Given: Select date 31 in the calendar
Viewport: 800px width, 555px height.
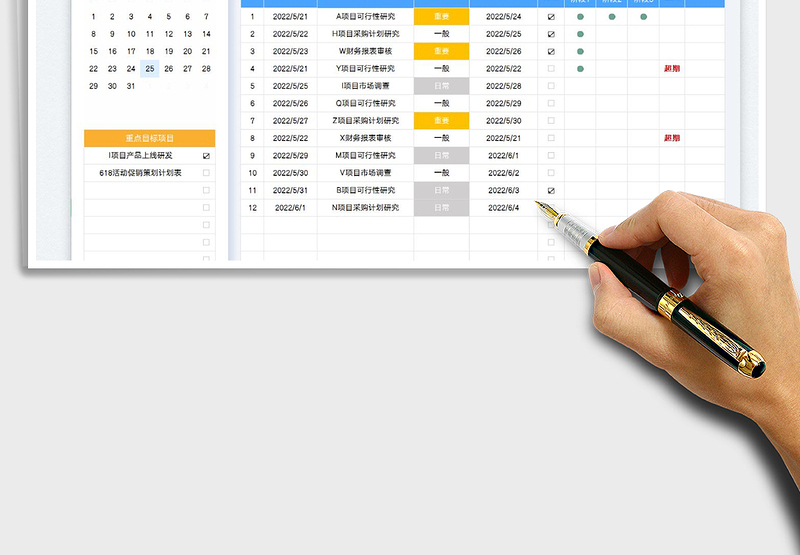Looking at the screenshot, I should (131, 86).
